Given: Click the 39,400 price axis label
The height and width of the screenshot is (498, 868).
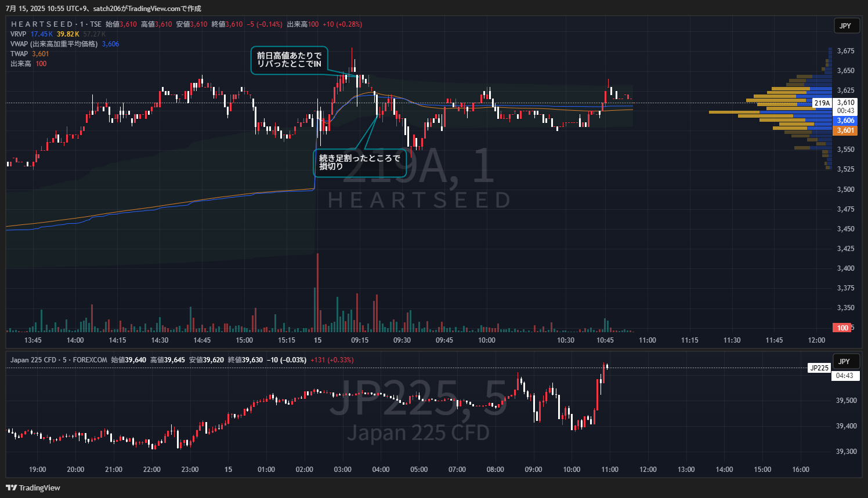Looking at the screenshot, I should pyautogui.click(x=847, y=426).
